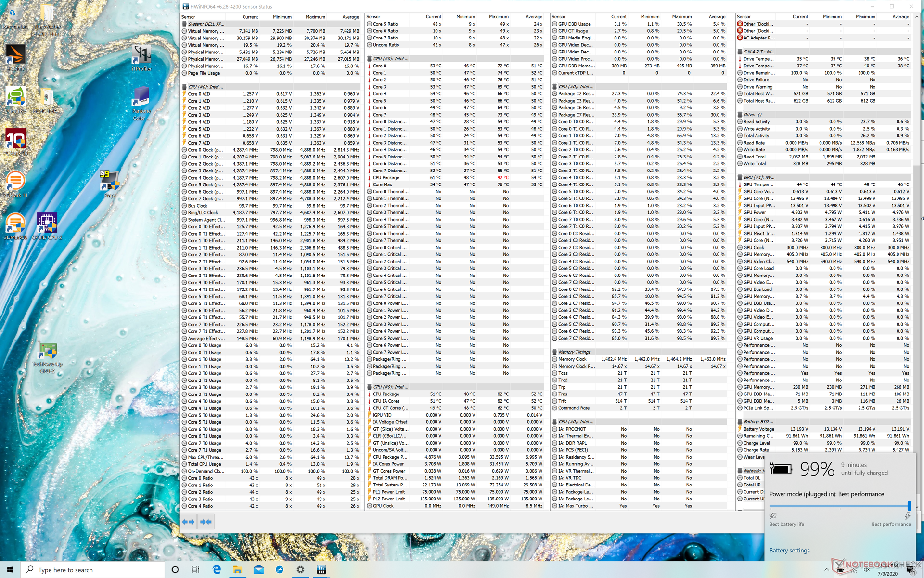Select the PCMark 10 desktop shortcut
The height and width of the screenshot is (578, 924).
(16, 142)
